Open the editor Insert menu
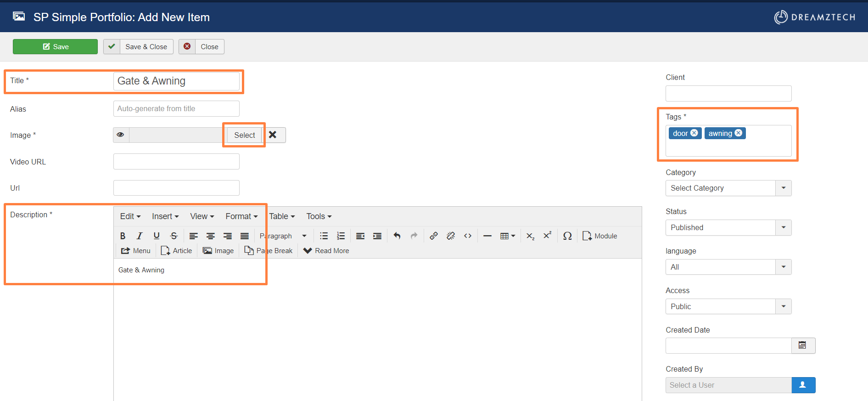Image resolution: width=868 pixels, height=401 pixels. pyautogui.click(x=165, y=216)
